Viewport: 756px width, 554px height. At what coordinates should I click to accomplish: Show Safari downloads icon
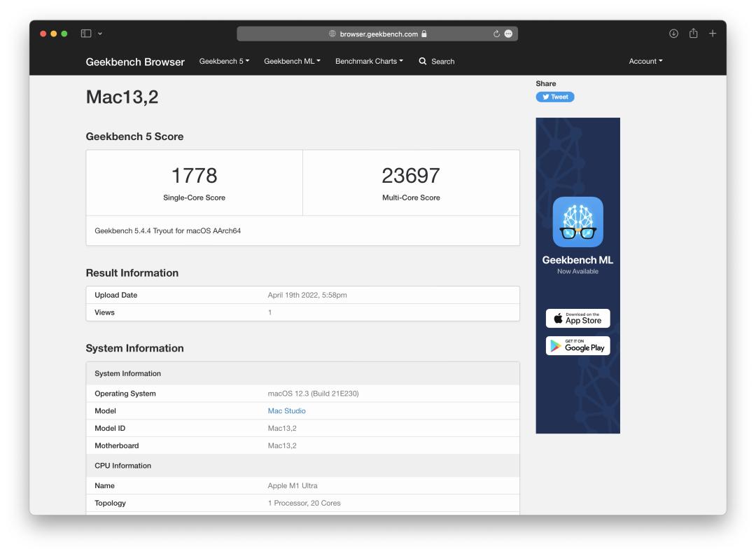(x=673, y=34)
